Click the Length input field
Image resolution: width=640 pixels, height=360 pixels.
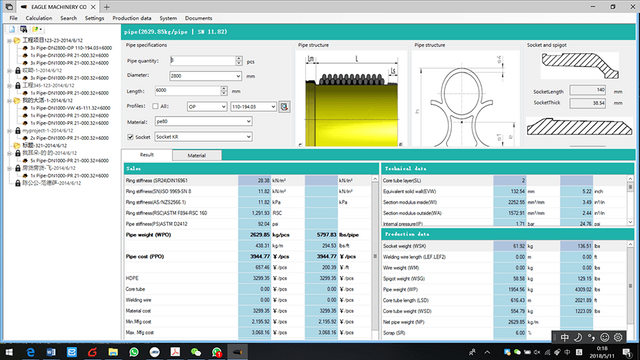point(188,91)
